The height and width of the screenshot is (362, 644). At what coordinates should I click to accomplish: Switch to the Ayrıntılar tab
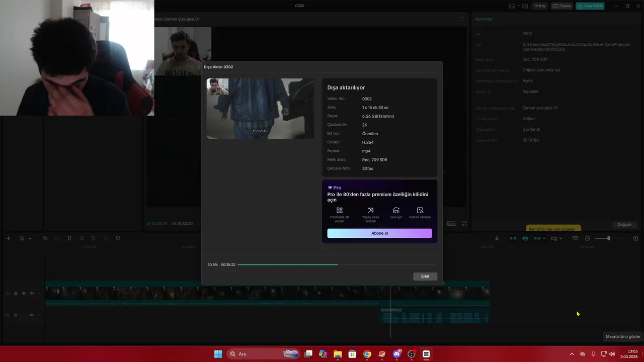click(x=484, y=19)
